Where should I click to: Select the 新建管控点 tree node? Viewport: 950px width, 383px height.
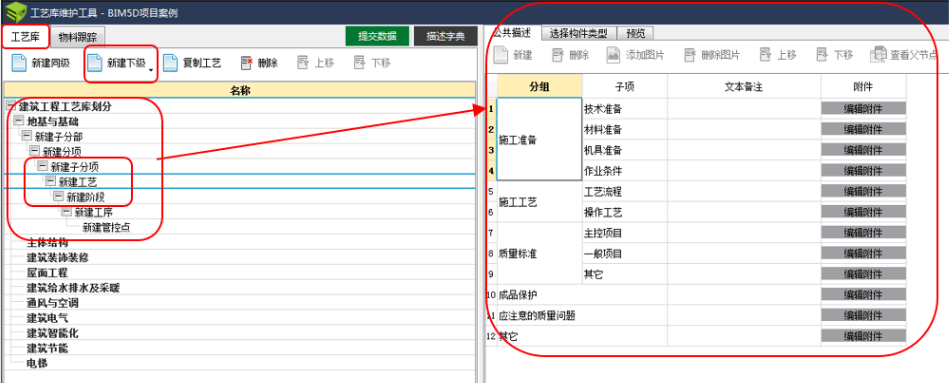click(106, 227)
